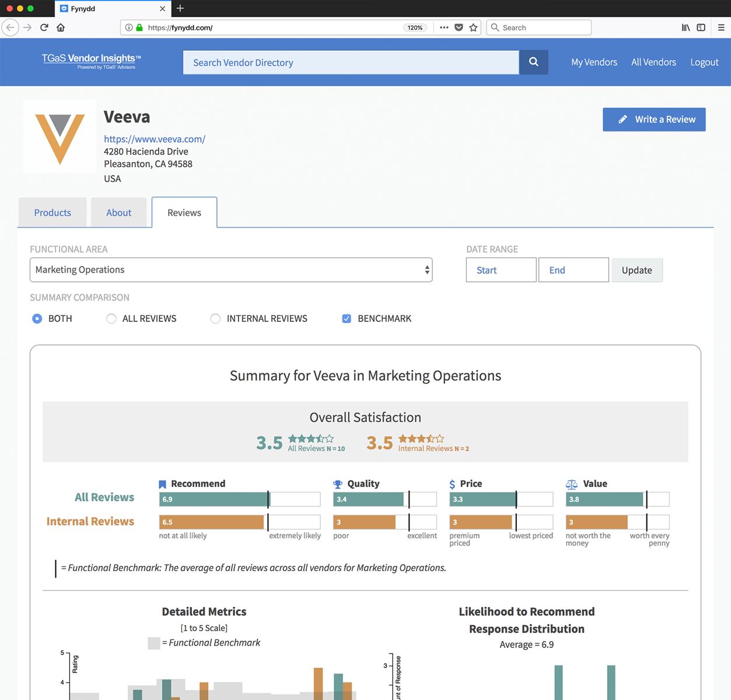Click the browser Search box

click(x=539, y=27)
